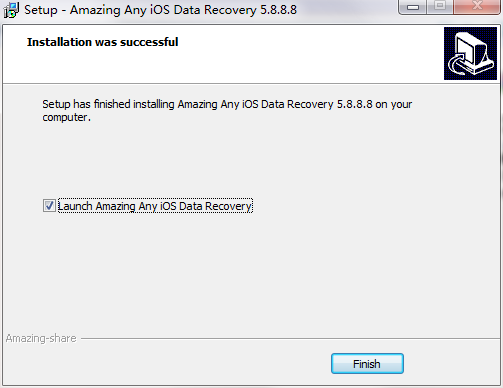Select the Launch Amazing Any iOS Data Recovery label

[155, 206]
